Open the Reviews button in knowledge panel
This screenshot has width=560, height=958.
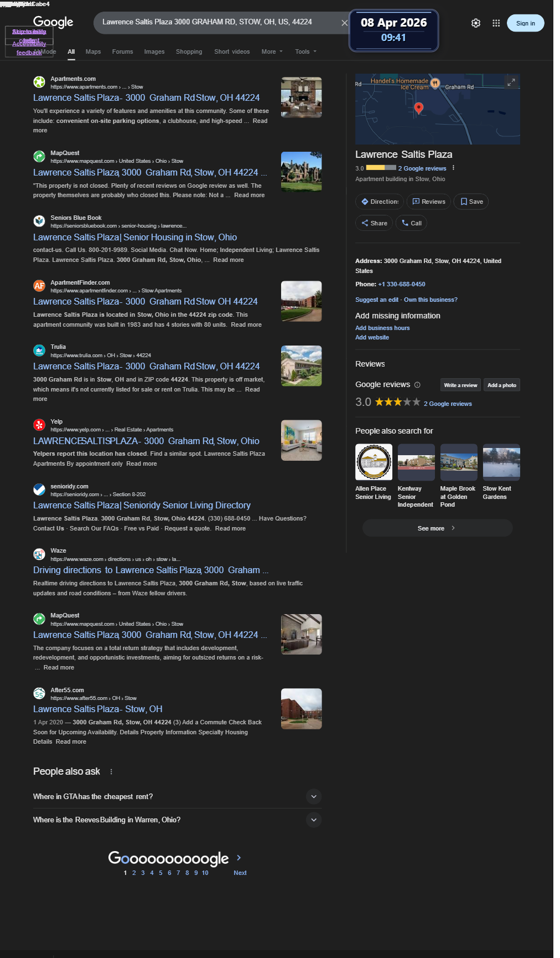429,202
